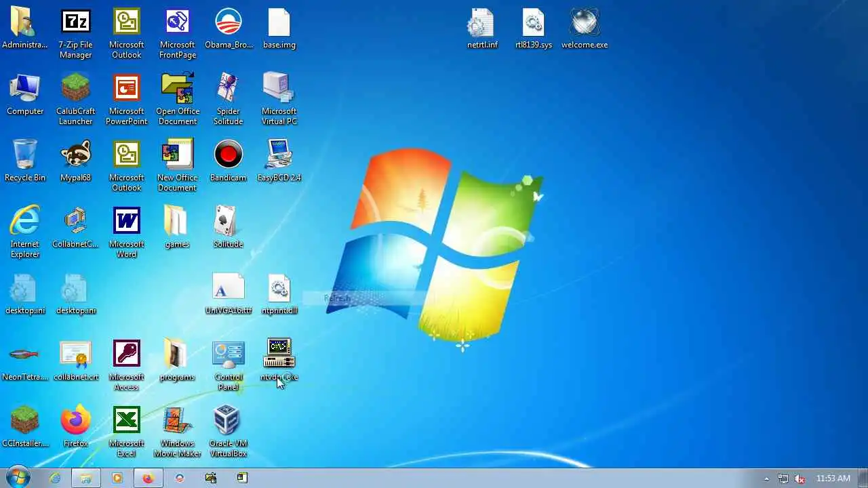The height and width of the screenshot is (488, 868).
Task: Open the clock showing 11:53 AM
Action: [833, 479]
